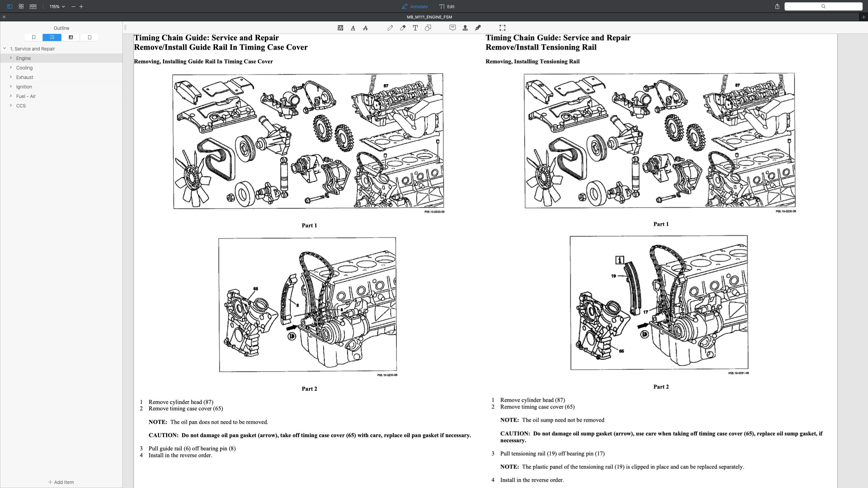
Task: Expand the CCS outline item
Action: 11,105
